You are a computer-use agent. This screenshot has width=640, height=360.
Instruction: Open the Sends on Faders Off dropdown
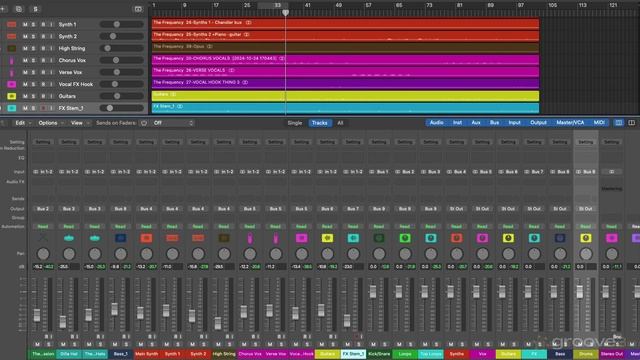[x=173, y=123]
